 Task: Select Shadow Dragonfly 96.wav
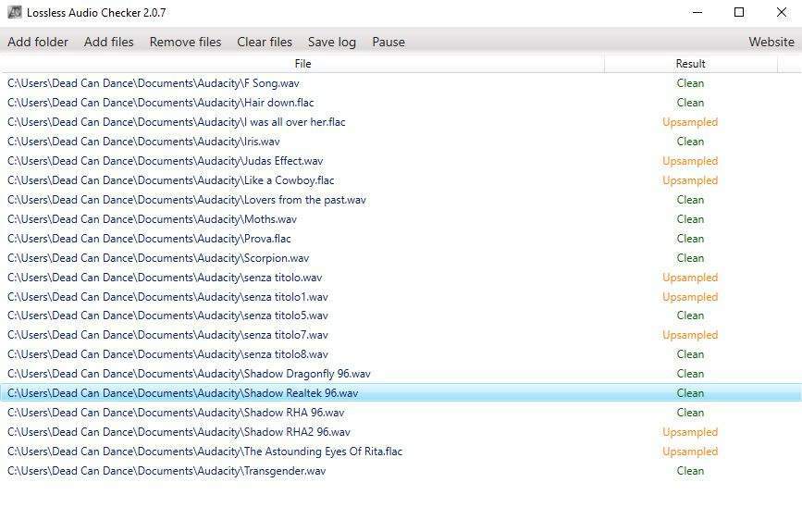[401, 374]
